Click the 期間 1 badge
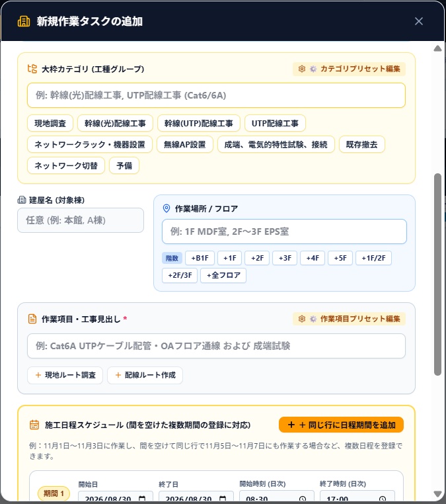446x504 pixels. 54,493
